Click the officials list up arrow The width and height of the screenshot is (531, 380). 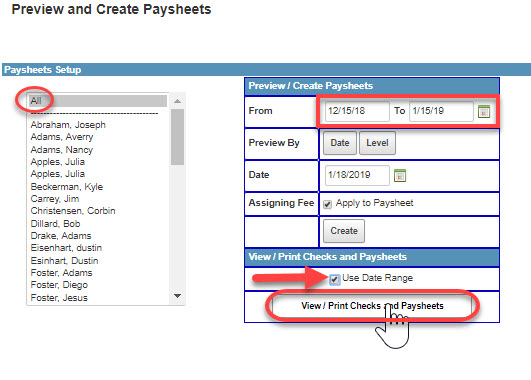point(177,101)
